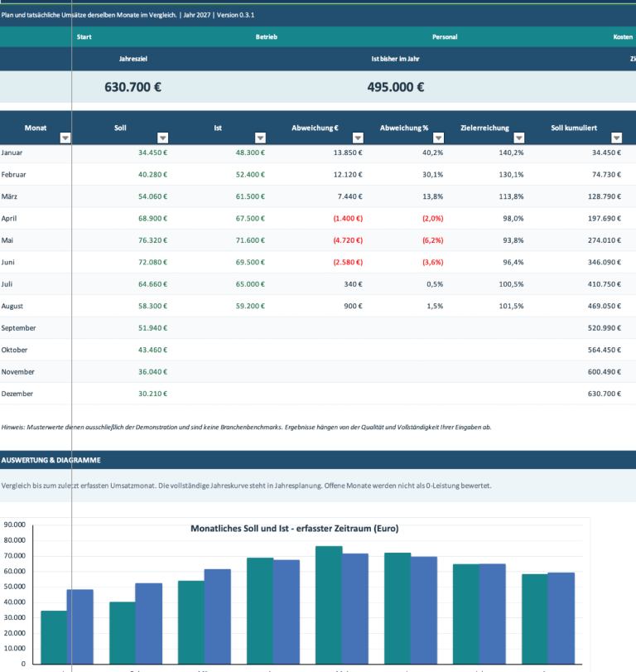The height and width of the screenshot is (672, 636).
Task: Open the Abweichung € filter dropdown
Action: (358, 138)
